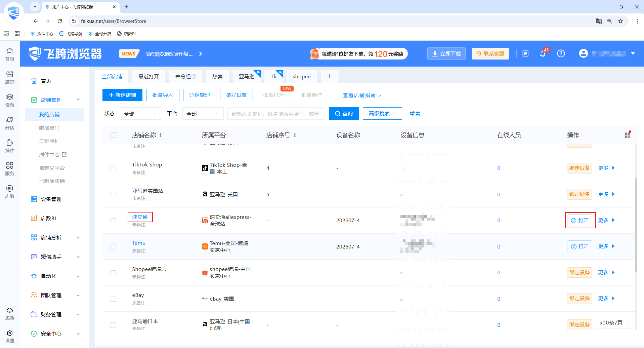Click the help question mark icon
This screenshot has height=348, width=644.
561,54
